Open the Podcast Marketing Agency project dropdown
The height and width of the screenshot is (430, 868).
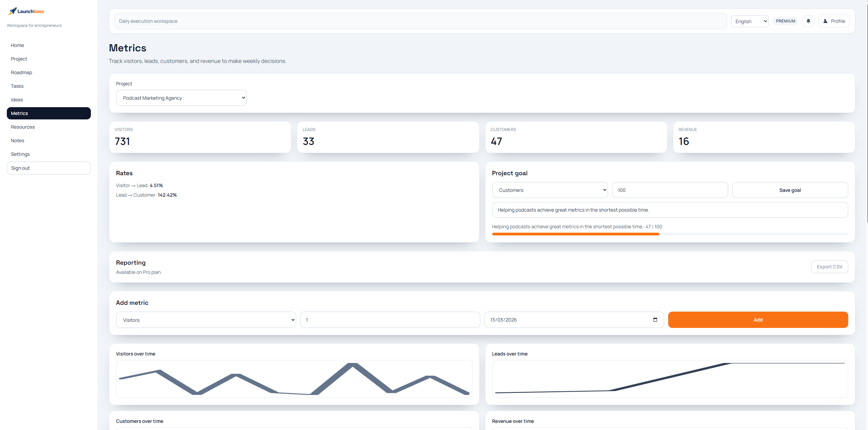(181, 98)
